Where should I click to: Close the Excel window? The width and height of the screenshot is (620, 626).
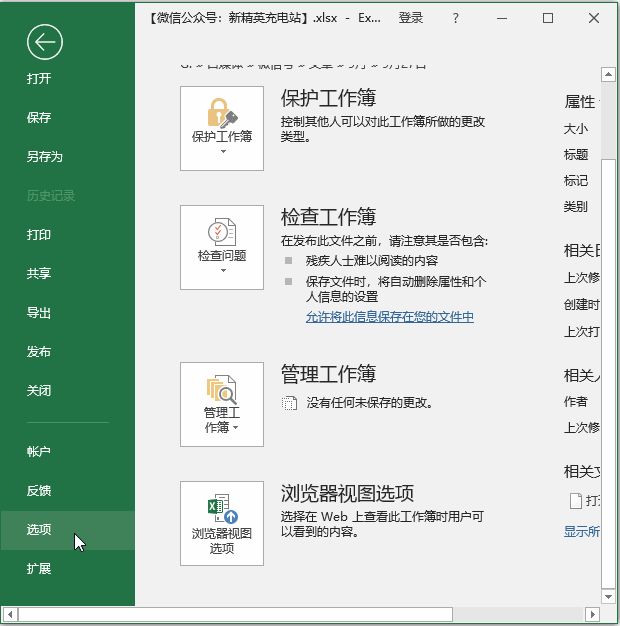pyautogui.click(x=594, y=18)
